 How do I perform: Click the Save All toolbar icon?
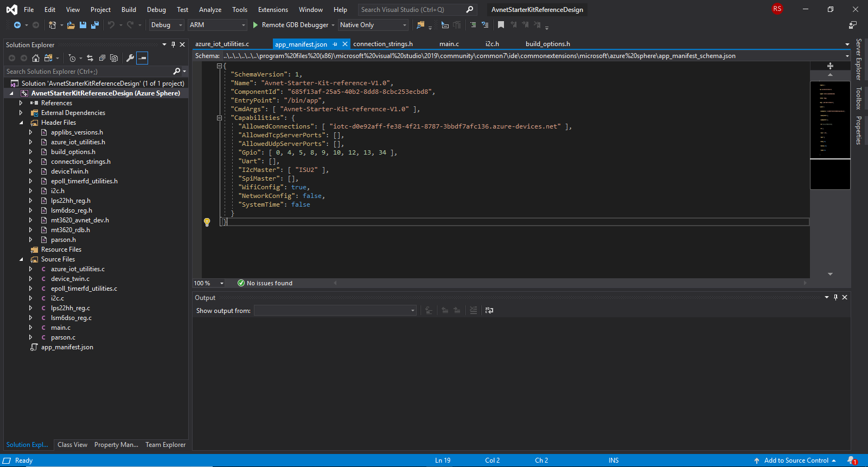(95, 25)
